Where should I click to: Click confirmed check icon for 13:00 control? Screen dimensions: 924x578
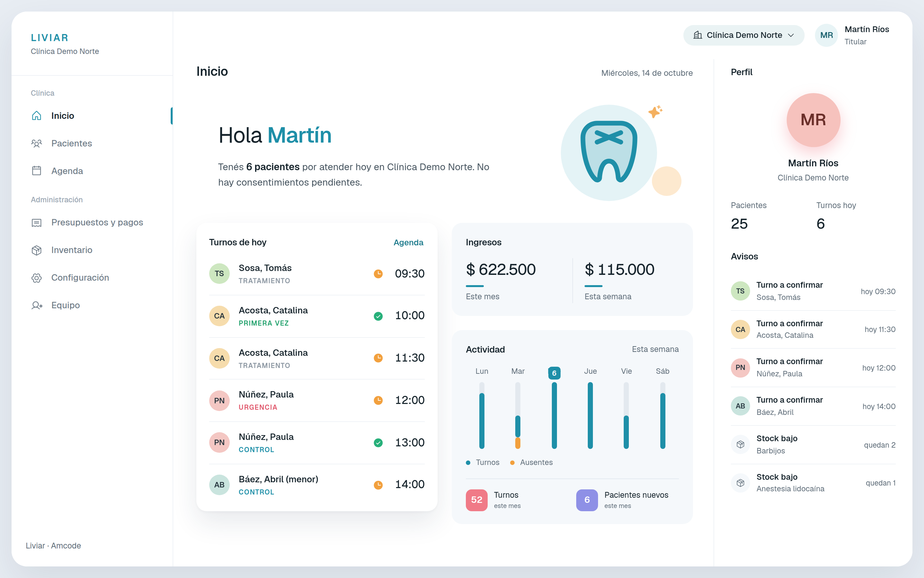pyautogui.click(x=378, y=443)
